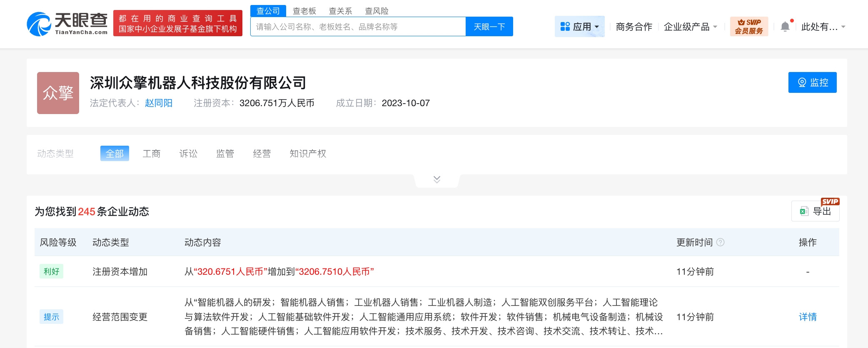Click the 天眼一下 search button

489,27
